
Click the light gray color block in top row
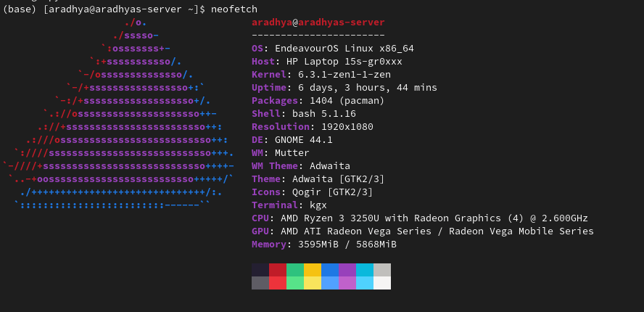382,270
